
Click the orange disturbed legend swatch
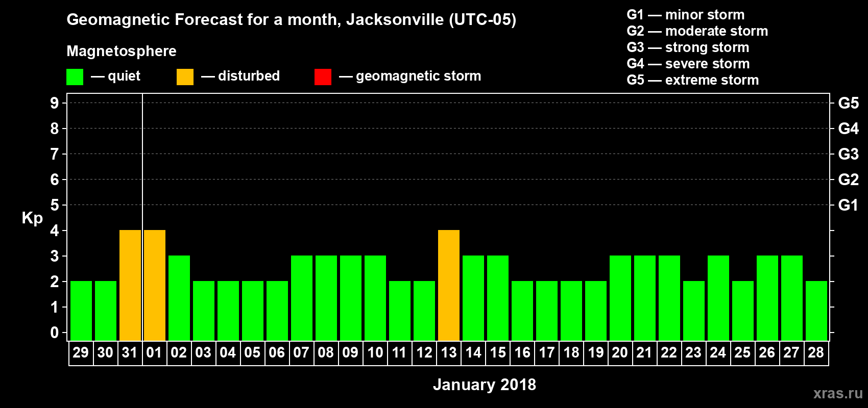(185, 77)
